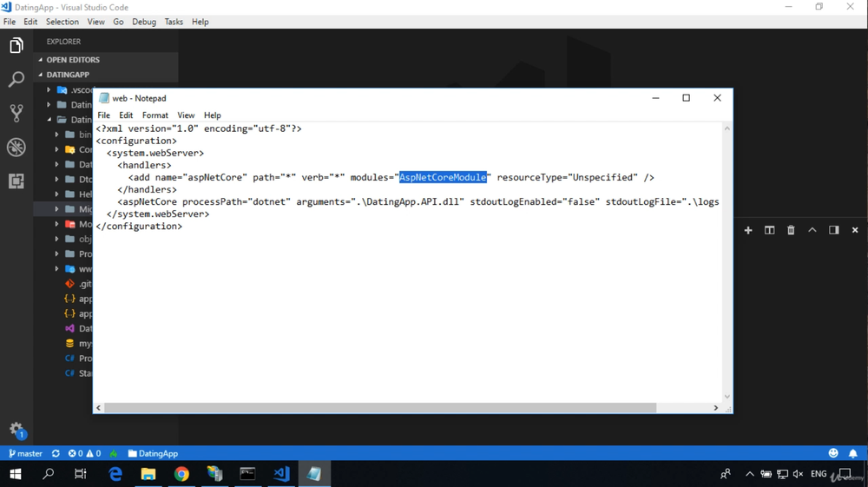Open the Search view in VS Code
868x487 pixels.
click(16, 79)
